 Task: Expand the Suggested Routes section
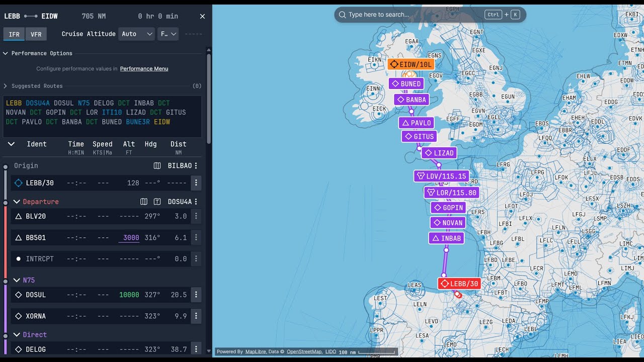pyautogui.click(x=6, y=86)
